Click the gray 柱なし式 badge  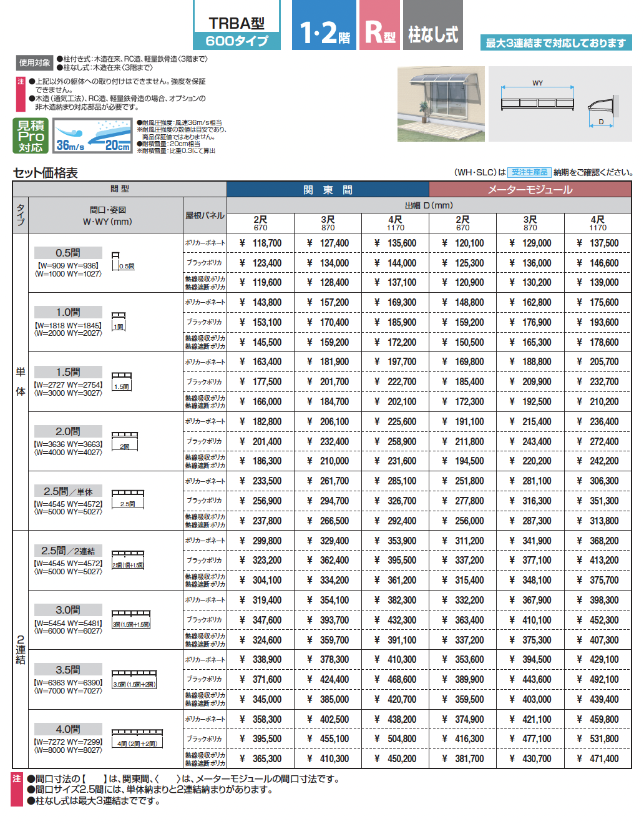(x=433, y=25)
